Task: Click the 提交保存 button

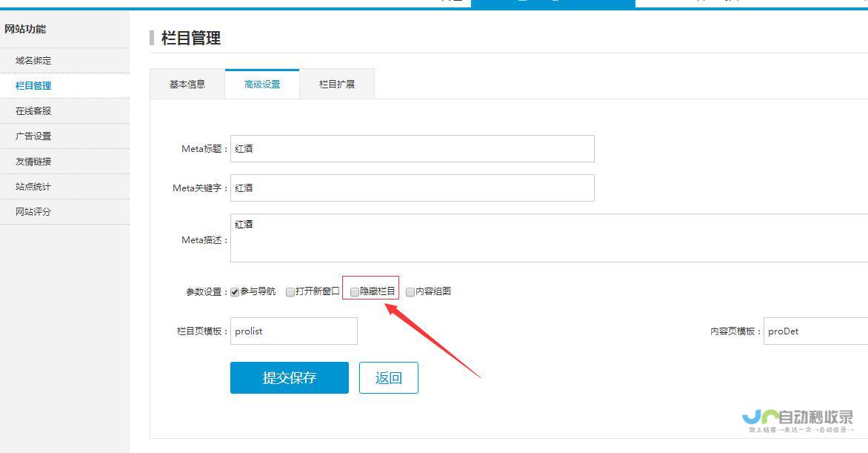Action: point(290,377)
